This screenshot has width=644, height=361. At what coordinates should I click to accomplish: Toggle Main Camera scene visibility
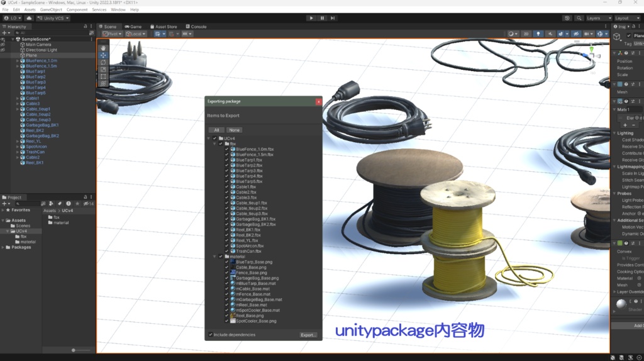(x=3, y=45)
